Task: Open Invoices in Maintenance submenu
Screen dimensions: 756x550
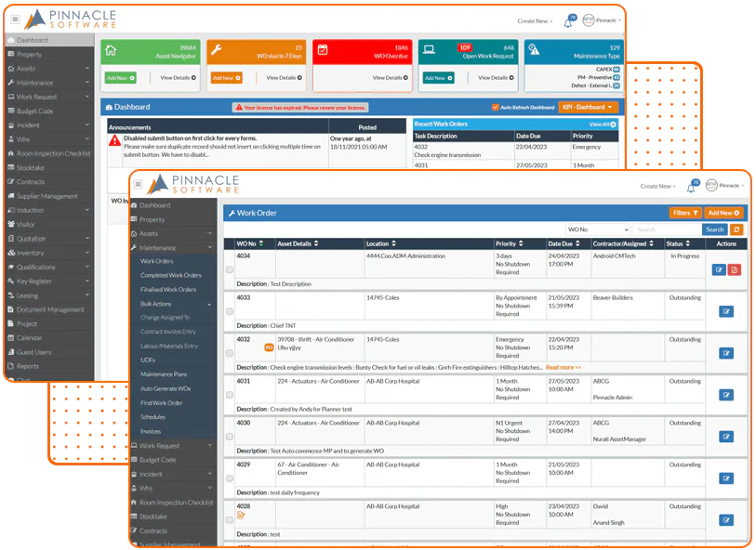Action: 151,431
